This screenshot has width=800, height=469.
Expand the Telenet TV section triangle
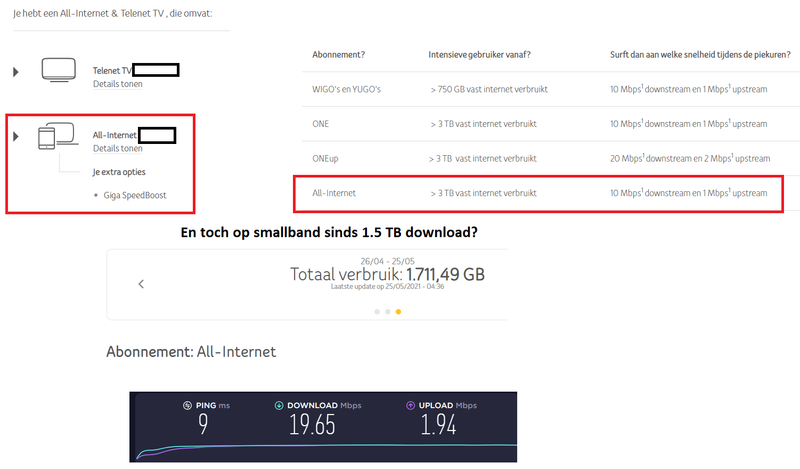15,72
